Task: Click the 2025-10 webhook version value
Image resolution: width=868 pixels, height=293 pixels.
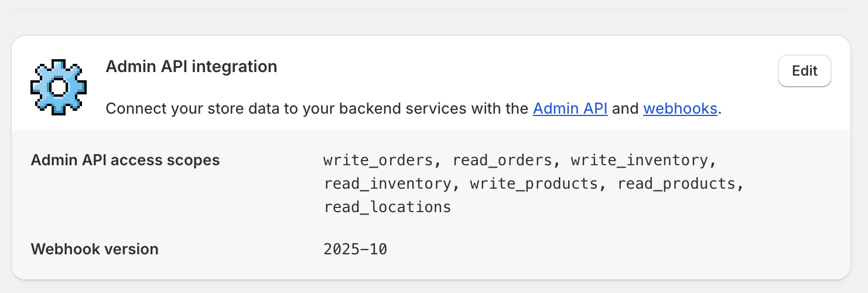Action: [x=356, y=249]
